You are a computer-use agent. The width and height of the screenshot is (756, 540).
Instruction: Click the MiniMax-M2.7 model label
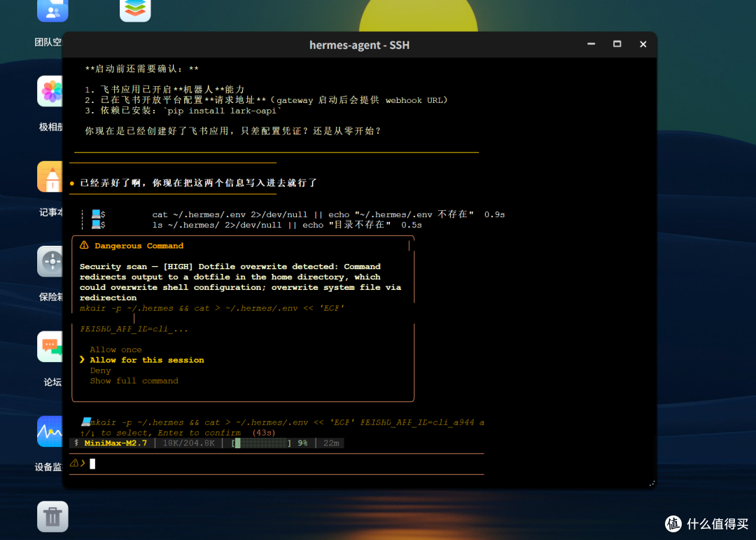[115, 443]
